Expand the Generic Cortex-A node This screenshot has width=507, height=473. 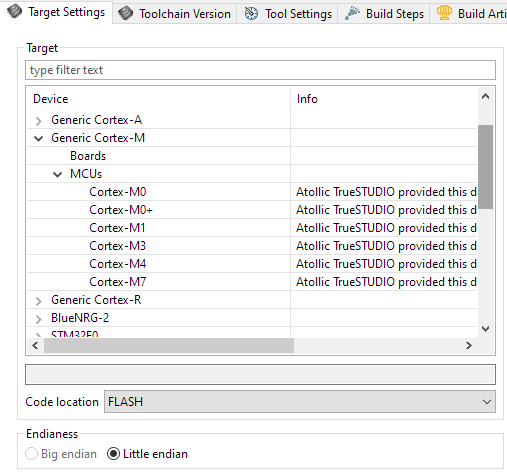39,121
